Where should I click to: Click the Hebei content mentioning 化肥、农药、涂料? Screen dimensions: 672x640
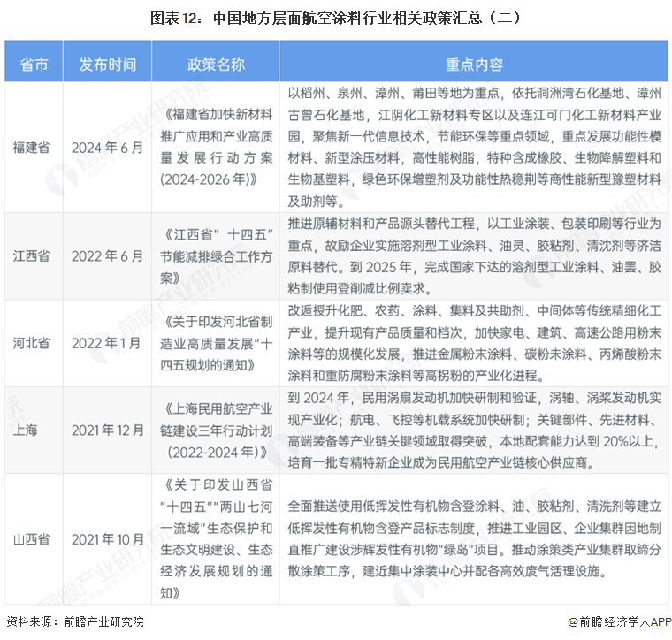474,343
